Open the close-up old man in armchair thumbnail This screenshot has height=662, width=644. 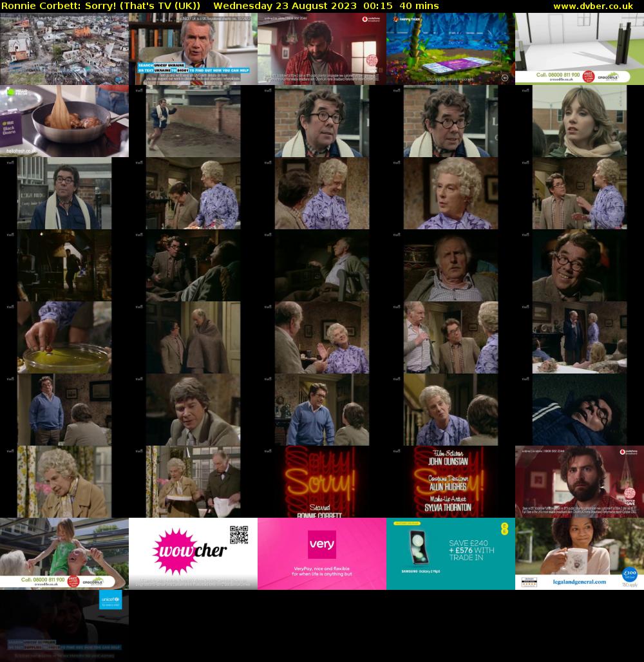pyautogui.click(x=451, y=265)
